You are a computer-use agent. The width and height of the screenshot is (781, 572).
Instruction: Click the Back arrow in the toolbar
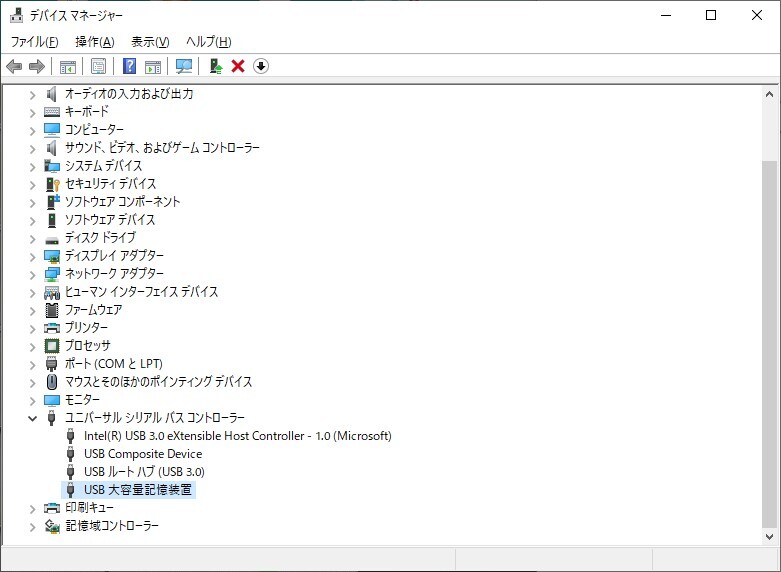coord(14,66)
